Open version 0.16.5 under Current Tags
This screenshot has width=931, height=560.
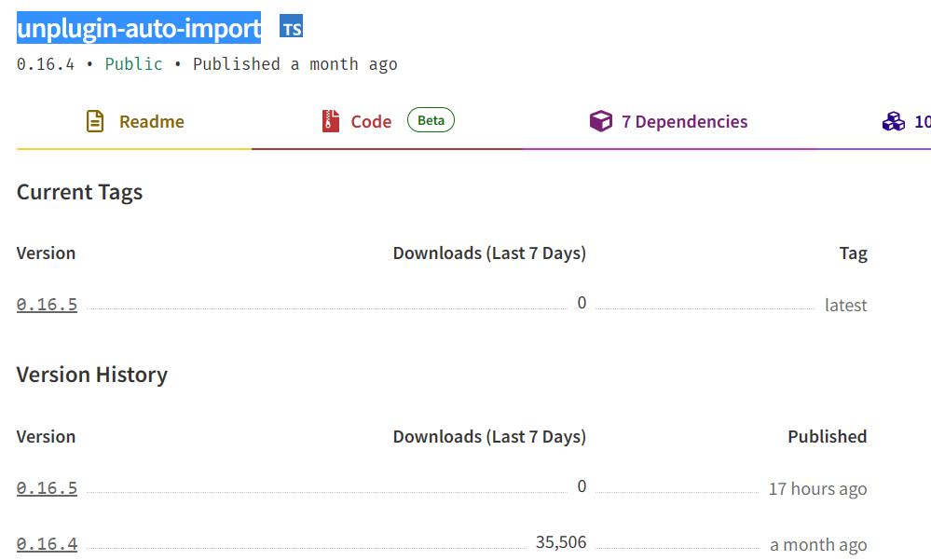point(47,305)
